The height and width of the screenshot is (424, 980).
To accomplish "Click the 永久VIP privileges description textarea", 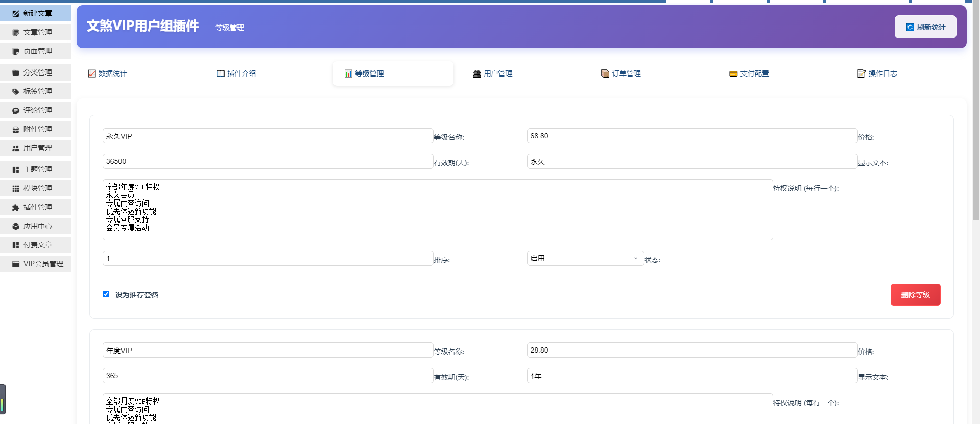I will tap(437, 209).
